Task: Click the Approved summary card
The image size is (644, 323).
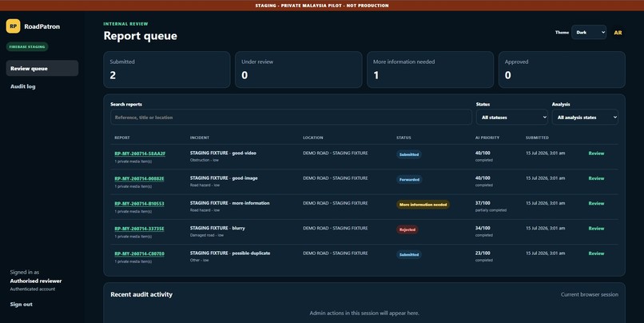Action: pyautogui.click(x=562, y=70)
